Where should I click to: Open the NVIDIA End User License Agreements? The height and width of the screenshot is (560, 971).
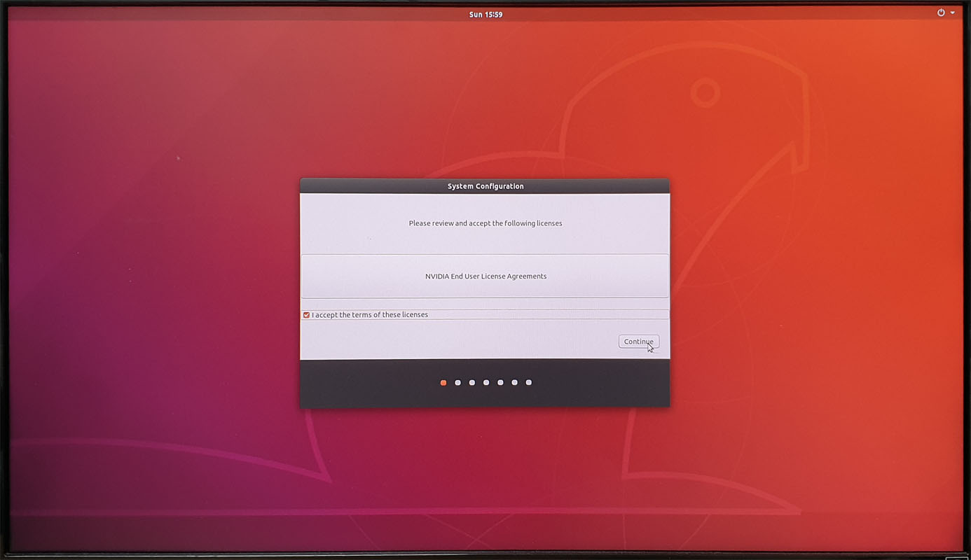click(485, 276)
